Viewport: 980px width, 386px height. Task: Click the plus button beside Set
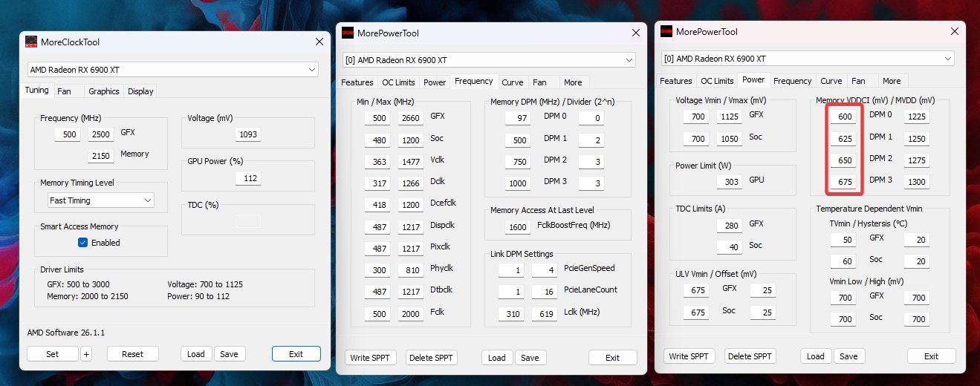[86, 354]
